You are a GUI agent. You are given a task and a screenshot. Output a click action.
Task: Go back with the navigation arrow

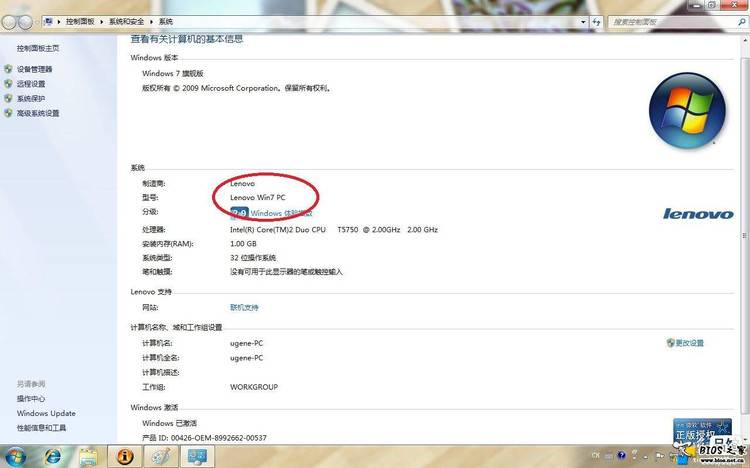(10, 22)
